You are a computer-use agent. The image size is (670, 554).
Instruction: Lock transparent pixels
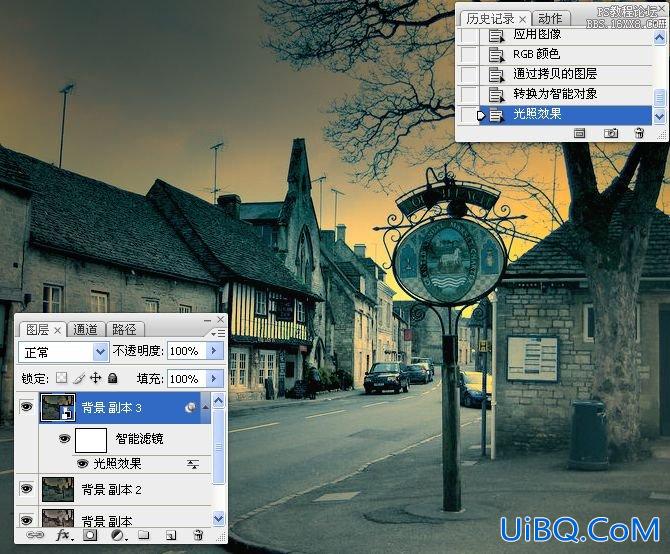coord(62,378)
